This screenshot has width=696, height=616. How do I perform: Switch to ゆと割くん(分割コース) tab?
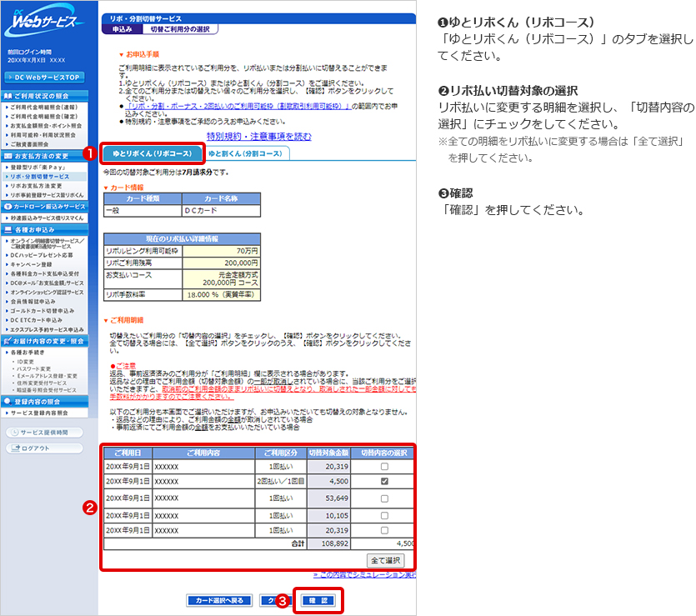pos(245,153)
